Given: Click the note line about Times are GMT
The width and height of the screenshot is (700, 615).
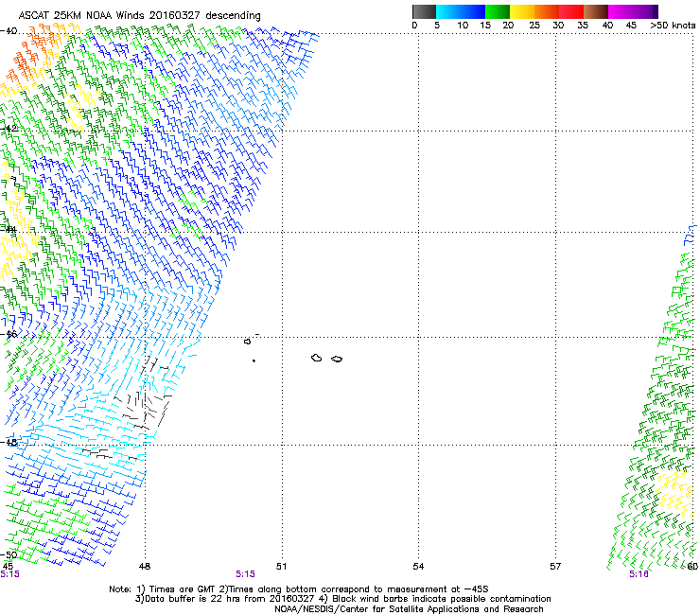Looking at the screenshot, I should 299,589.
